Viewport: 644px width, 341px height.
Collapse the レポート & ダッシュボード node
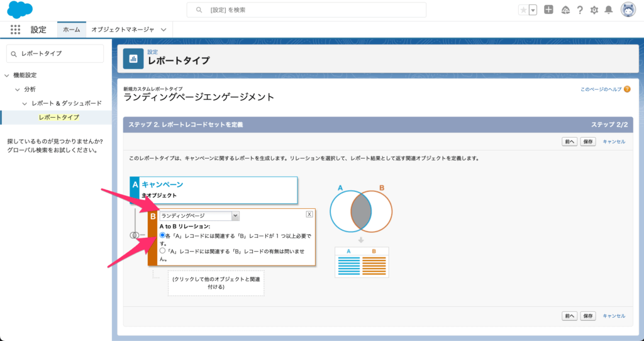click(x=25, y=103)
